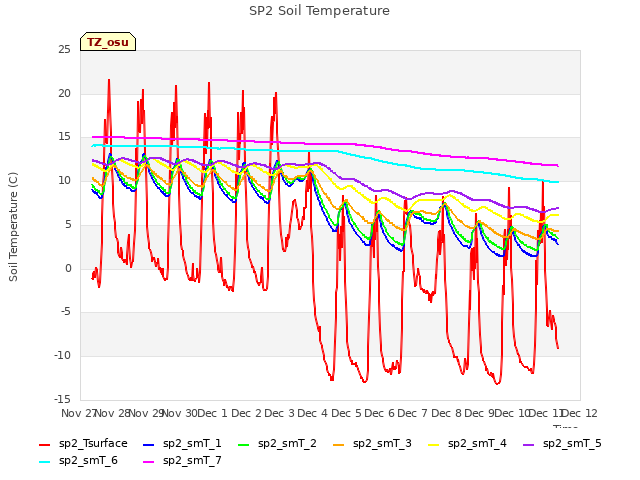Click the Dec 1 x-axis tick label
The image size is (640, 480).
[212, 413]
